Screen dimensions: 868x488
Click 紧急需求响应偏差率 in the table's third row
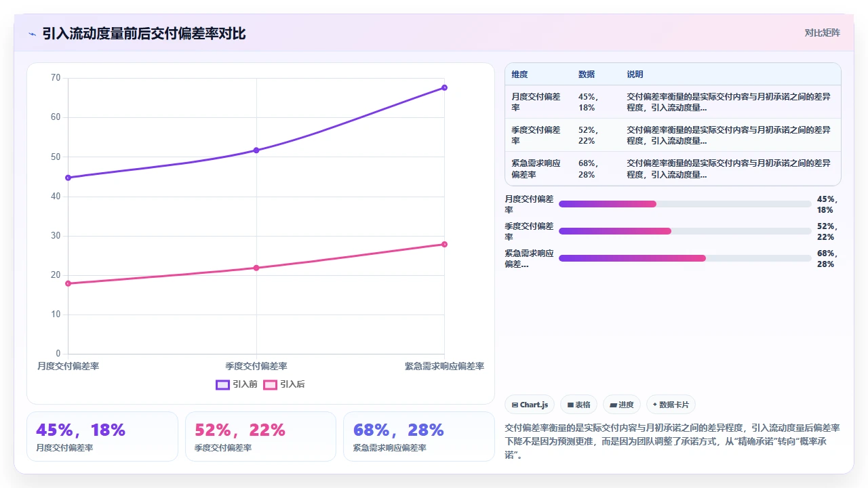pos(536,169)
